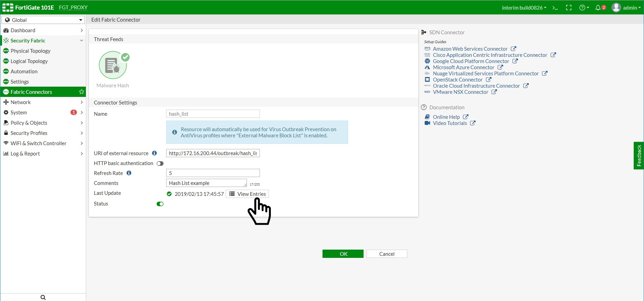Click the URI of external resource field

(x=213, y=153)
